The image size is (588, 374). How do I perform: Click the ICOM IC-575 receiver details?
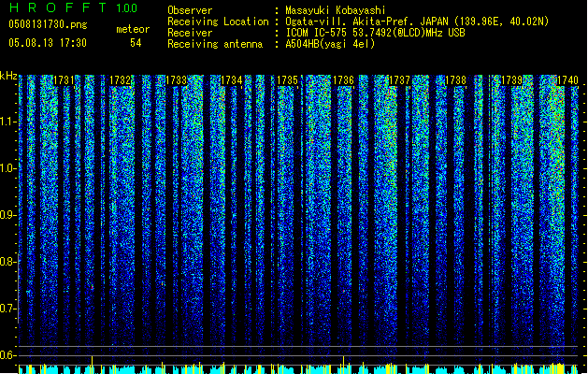point(375,33)
